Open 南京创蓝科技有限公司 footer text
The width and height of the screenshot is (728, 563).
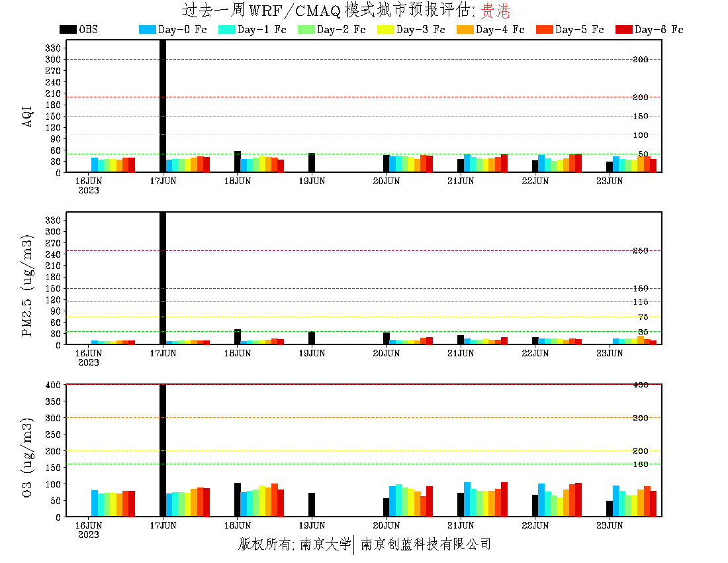[426, 544]
